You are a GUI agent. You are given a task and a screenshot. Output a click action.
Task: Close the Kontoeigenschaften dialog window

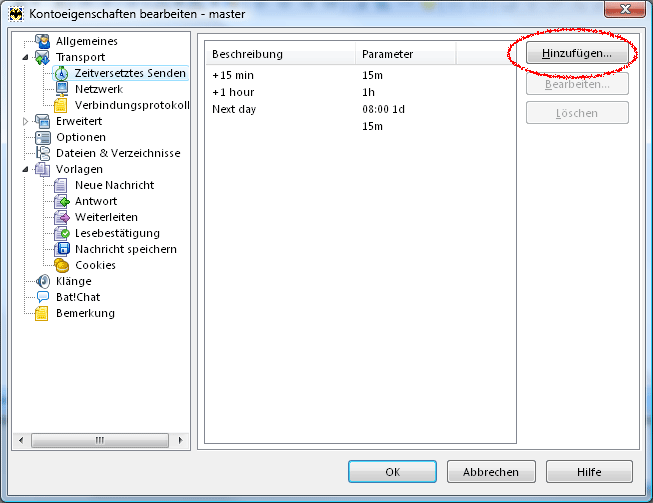coord(625,9)
